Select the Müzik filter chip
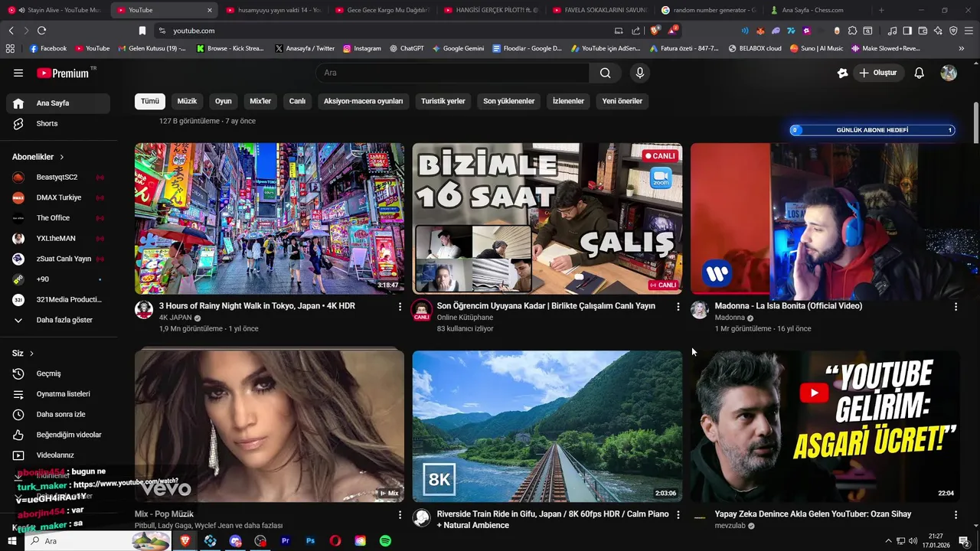 [x=187, y=101]
